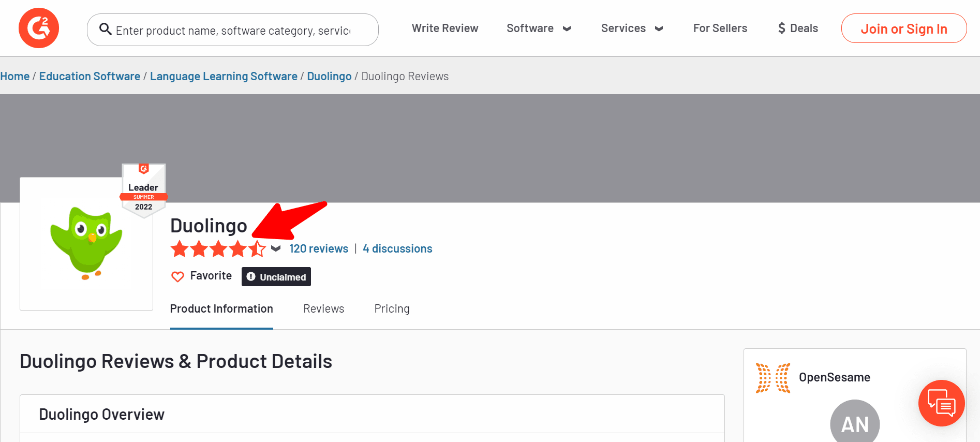This screenshot has width=980, height=442.
Task: Focus the product search field
Action: (x=233, y=31)
